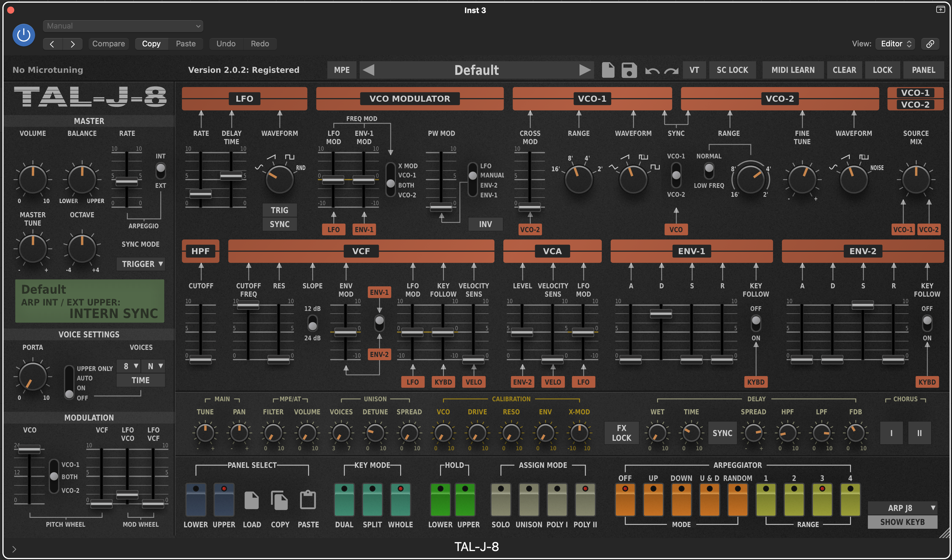
Task: Activate MIDI LEARN
Action: pos(793,70)
